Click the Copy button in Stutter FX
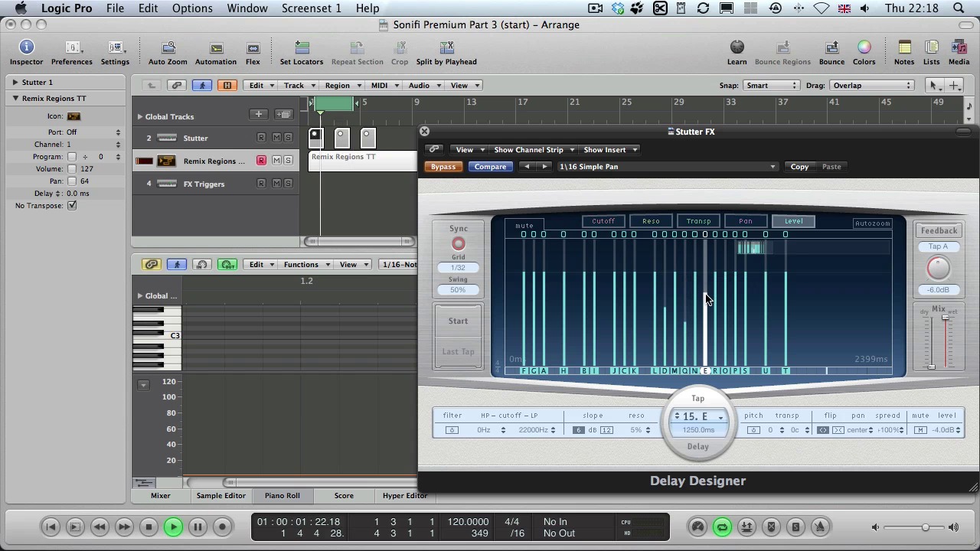 [799, 167]
